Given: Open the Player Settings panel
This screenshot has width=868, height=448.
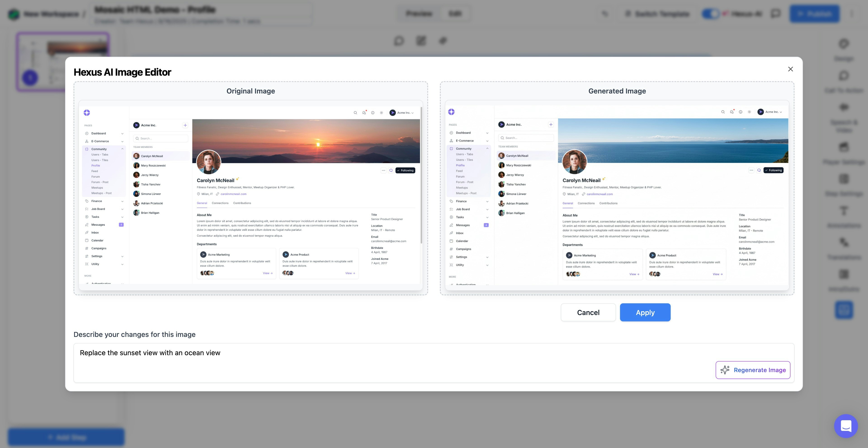Looking at the screenshot, I should click(844, 153).
